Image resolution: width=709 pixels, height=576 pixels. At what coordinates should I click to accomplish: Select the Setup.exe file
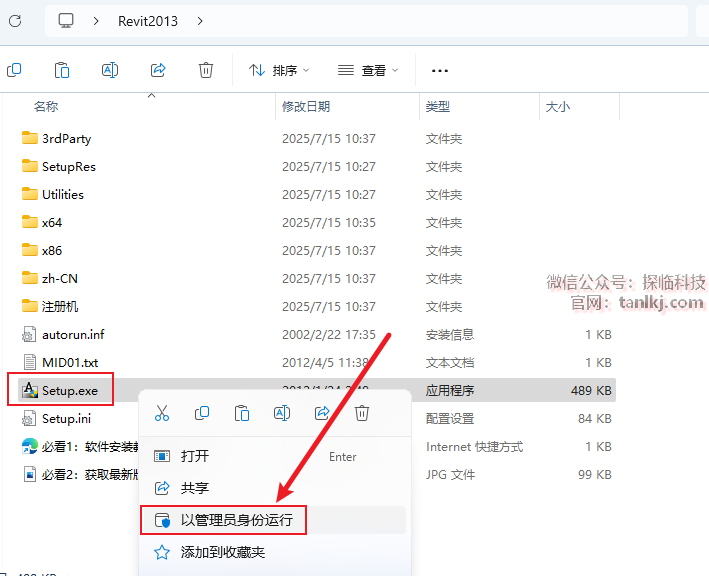pos(69,390)
